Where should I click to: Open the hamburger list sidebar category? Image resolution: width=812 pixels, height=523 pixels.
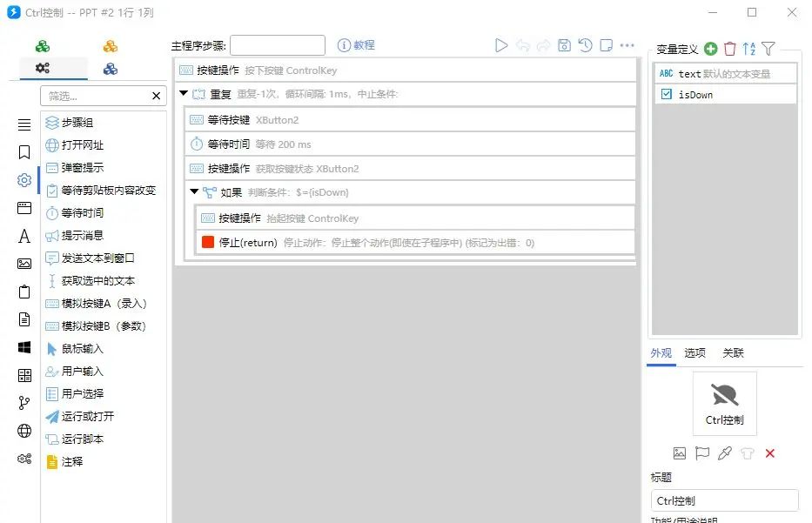[24, 124]
